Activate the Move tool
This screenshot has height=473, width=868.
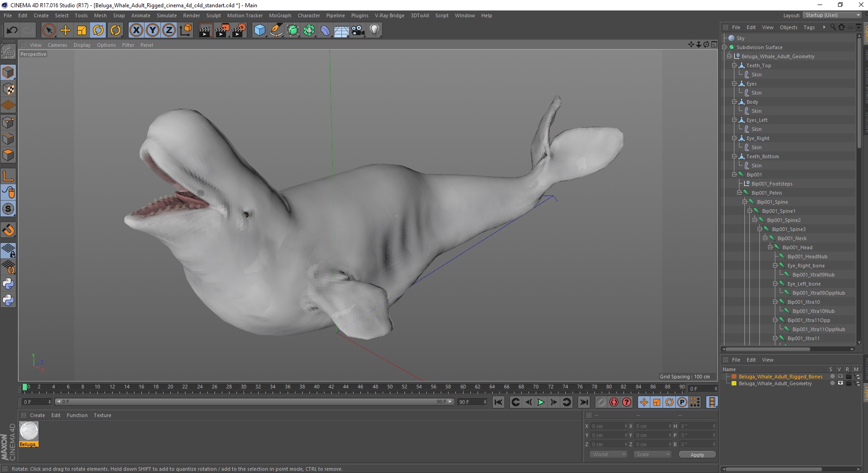(65, 30)
